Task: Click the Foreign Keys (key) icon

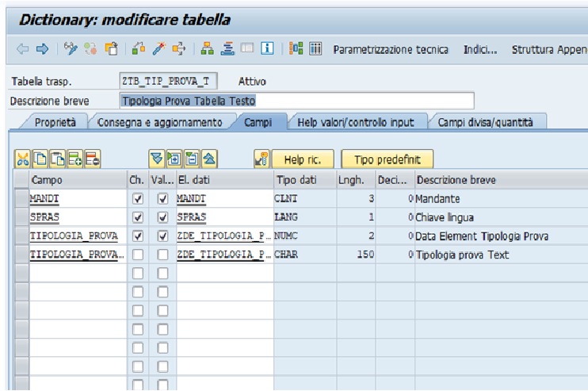Action: [x=262, y=159]
